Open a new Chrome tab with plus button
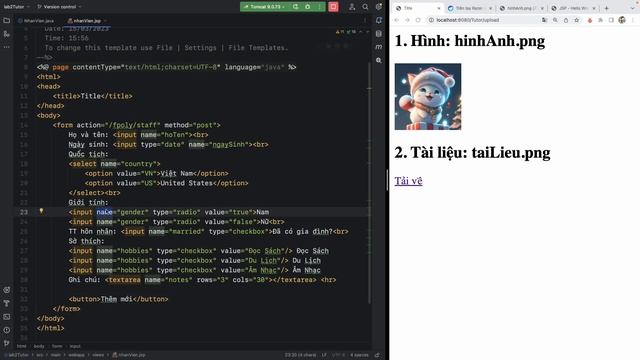This screenshot has height=360, width=640. pos(607,8)
